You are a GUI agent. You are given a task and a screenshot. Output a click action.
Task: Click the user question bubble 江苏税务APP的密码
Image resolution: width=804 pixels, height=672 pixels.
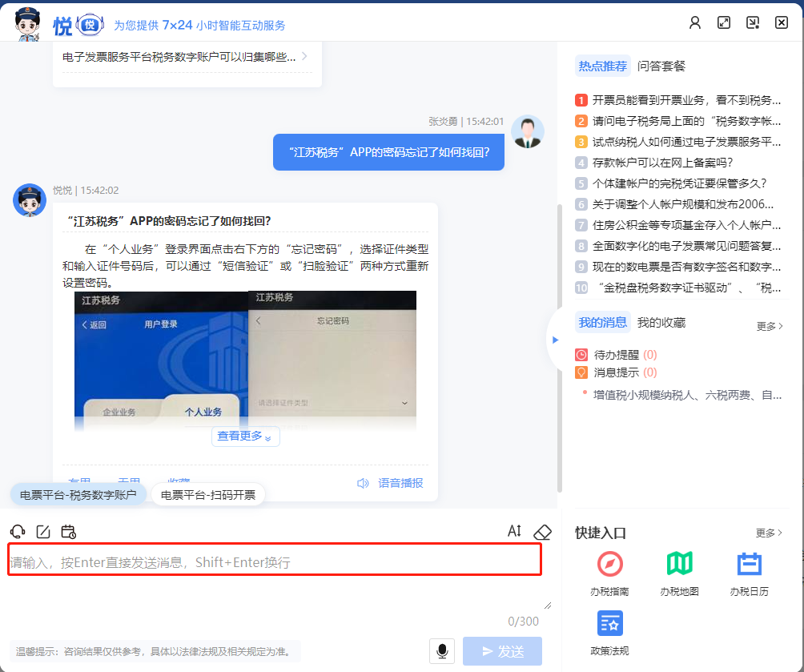tap(388, 152)
